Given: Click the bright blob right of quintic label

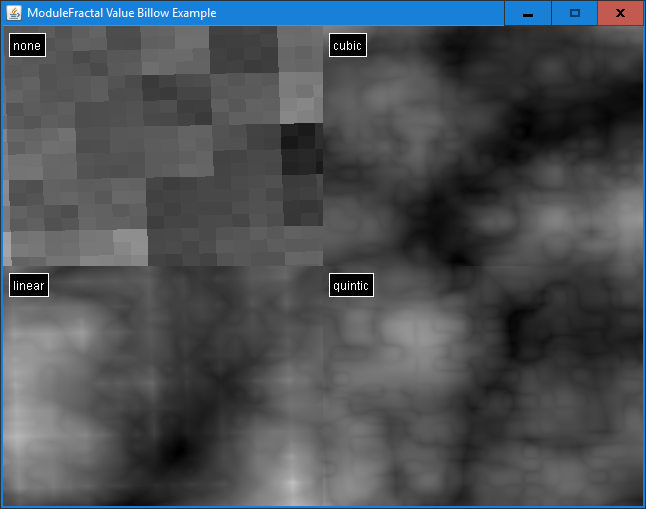Looking at the screenshot, I should point(410,327).
